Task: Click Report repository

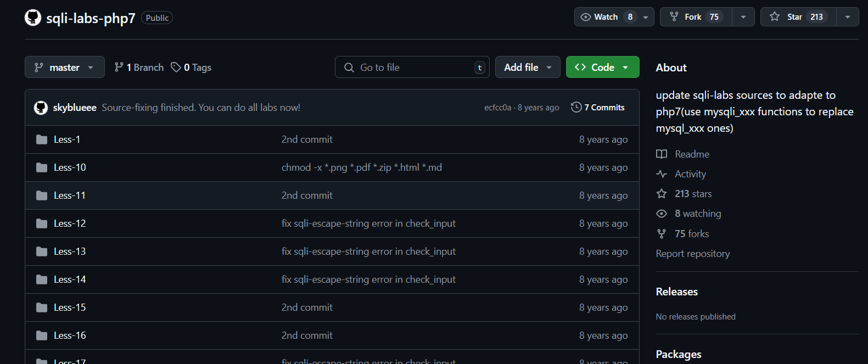Action: coord(693,254)
